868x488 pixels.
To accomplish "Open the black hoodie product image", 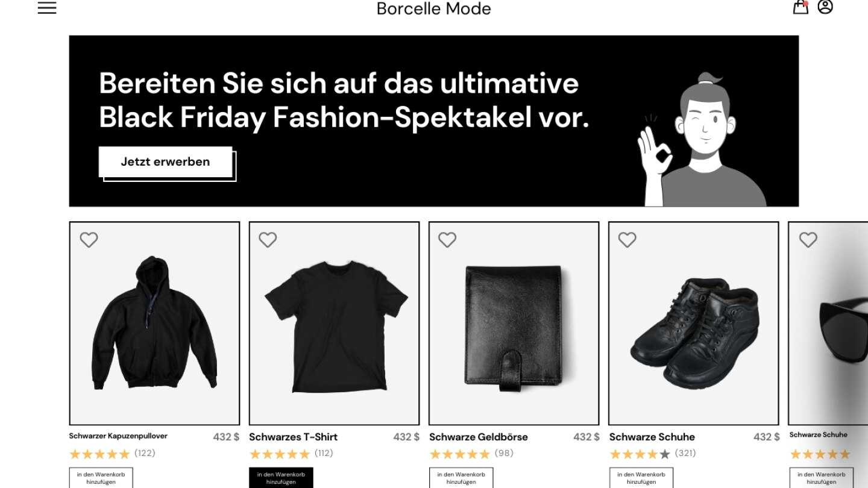I will click(154, 324).
